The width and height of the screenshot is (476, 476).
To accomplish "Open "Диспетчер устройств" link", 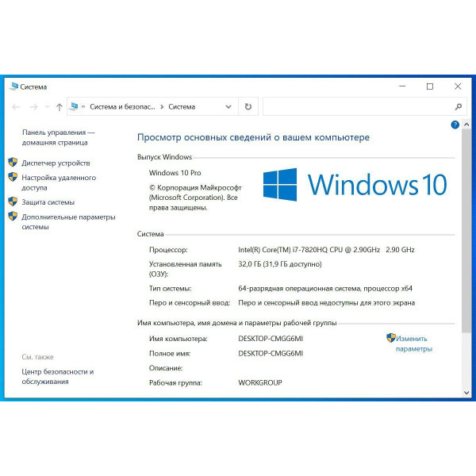I will [56, 163].
